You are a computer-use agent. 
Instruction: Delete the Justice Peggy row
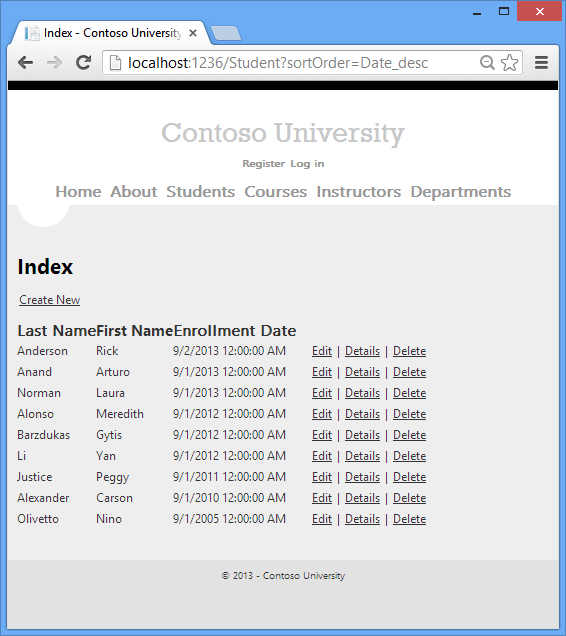409,477
